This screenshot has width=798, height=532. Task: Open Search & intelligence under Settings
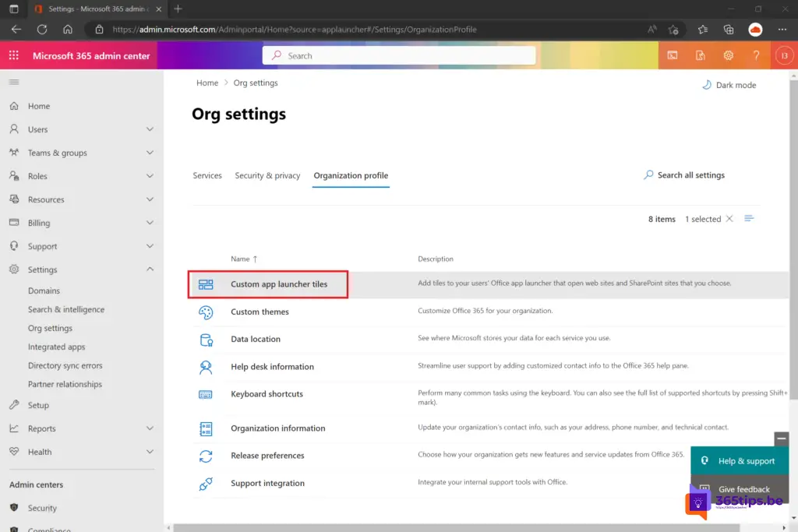tap(66, 309)
